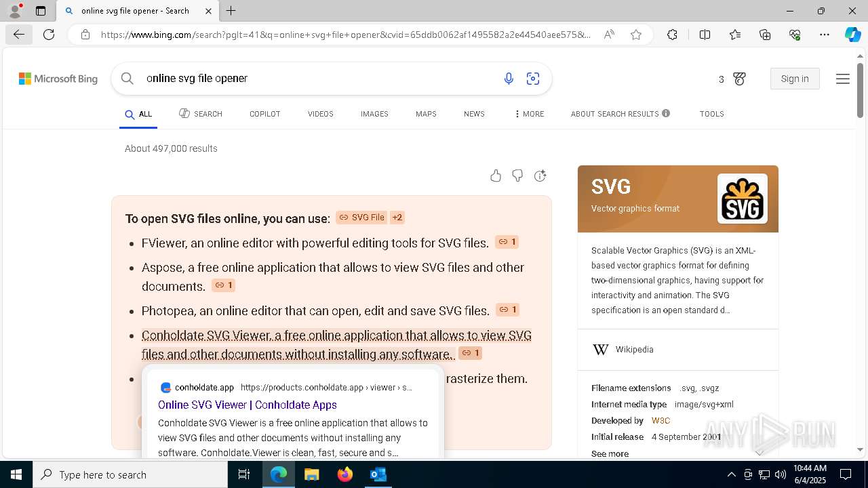This screenshot has height=488, width=868.
Task: Open Task View on the taskbar
Action: 245,474
